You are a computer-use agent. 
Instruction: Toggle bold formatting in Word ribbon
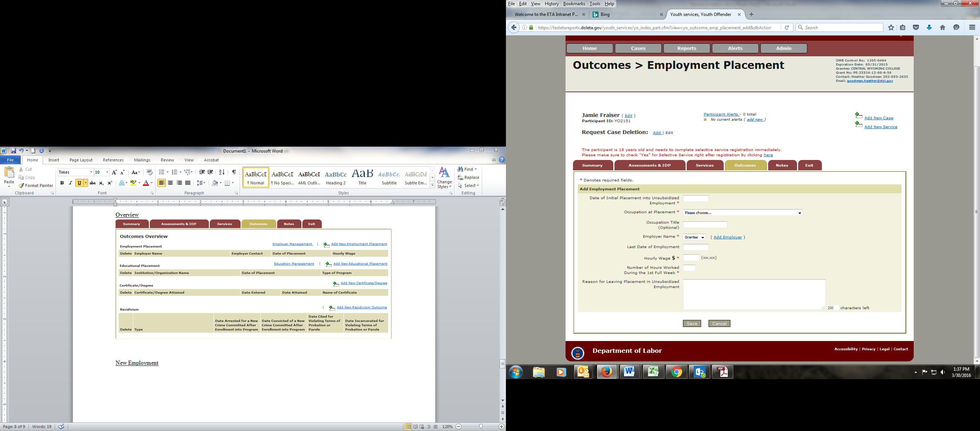[x=62, y=183]
